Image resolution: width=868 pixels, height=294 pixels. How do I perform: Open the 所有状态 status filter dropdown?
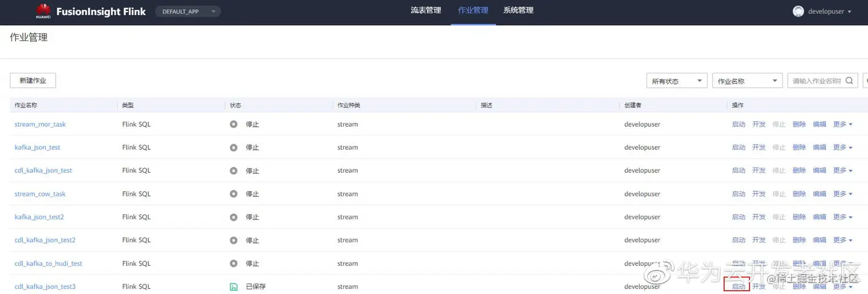[x=677, y=81]
